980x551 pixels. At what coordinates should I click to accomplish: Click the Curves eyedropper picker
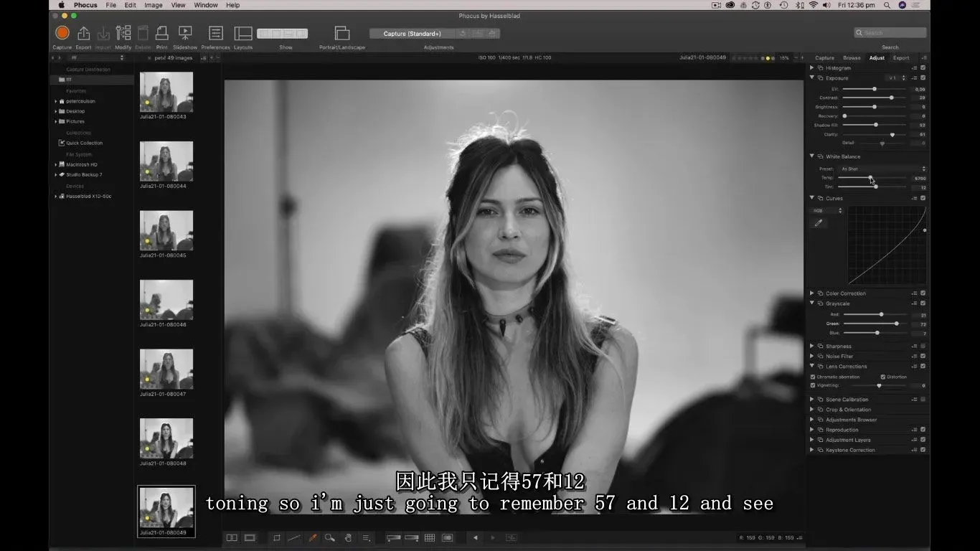point(818,223)
